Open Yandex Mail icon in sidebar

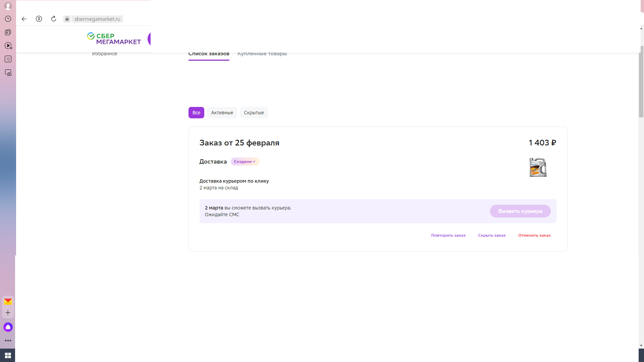coord(8,302)
